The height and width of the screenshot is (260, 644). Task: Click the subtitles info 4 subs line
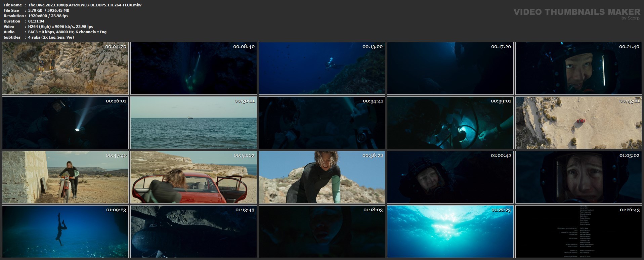tap(51, 37)
